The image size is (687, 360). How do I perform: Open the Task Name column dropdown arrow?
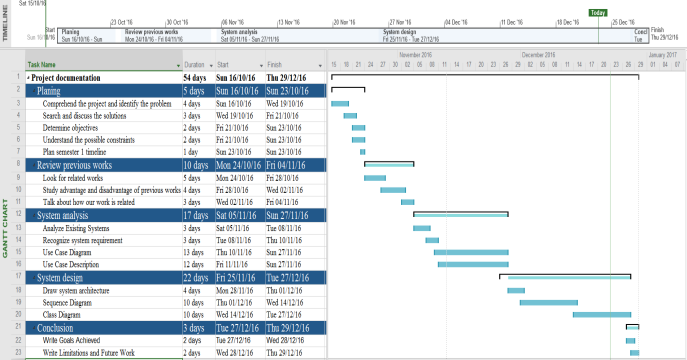coord(178,66)
